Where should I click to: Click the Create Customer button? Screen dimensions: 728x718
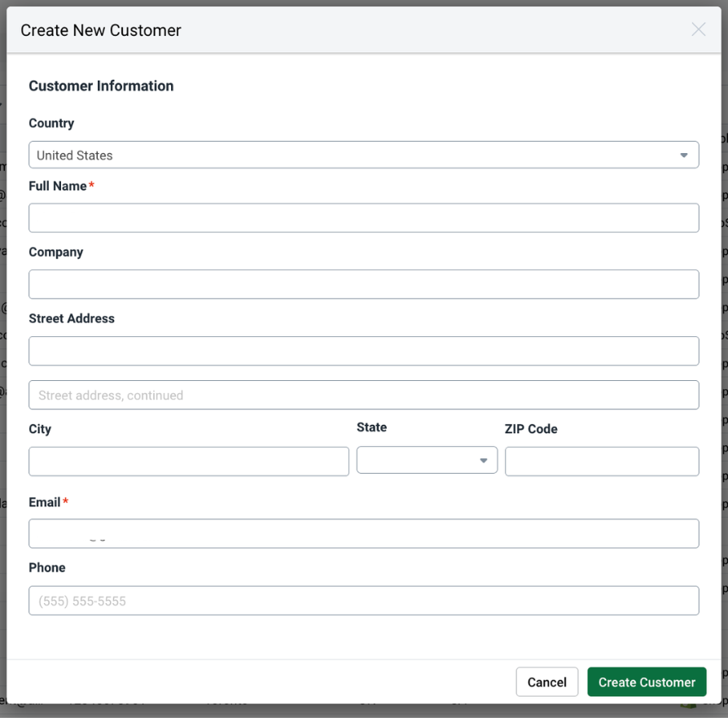pos(647,681)
